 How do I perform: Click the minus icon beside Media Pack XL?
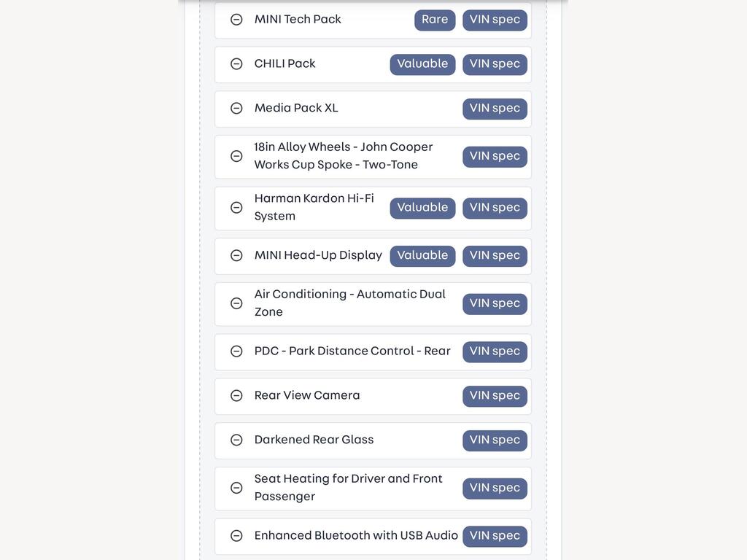[x=236, y=108]
